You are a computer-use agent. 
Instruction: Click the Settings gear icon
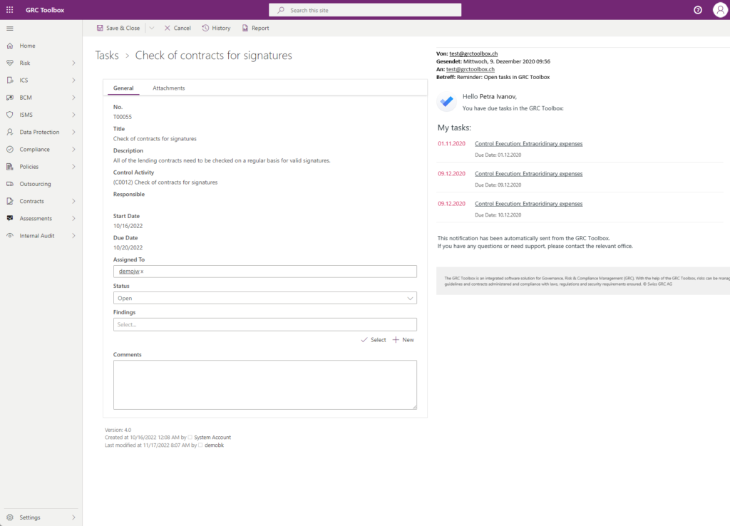(x=10, y=517)
